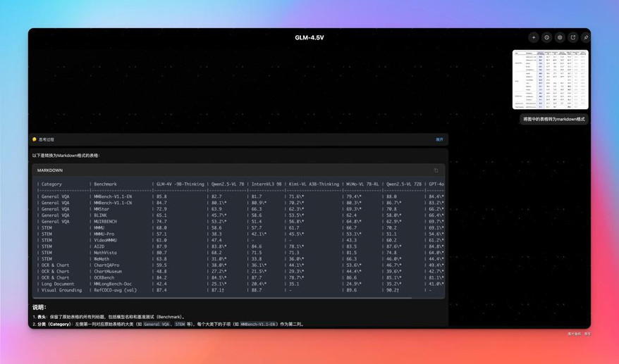The image size is (619, 364).
Task: Expand the thinking process via 展开
Action: 439,139
